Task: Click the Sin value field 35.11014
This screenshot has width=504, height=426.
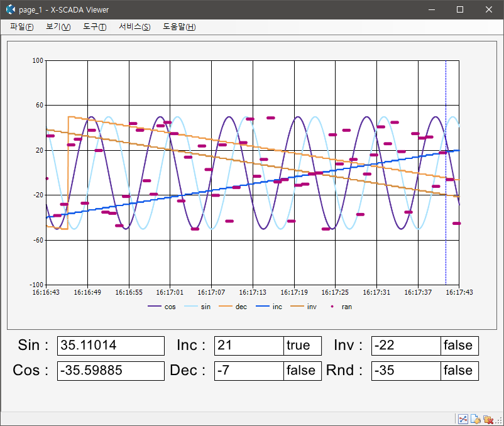Action: coord(111,346)
